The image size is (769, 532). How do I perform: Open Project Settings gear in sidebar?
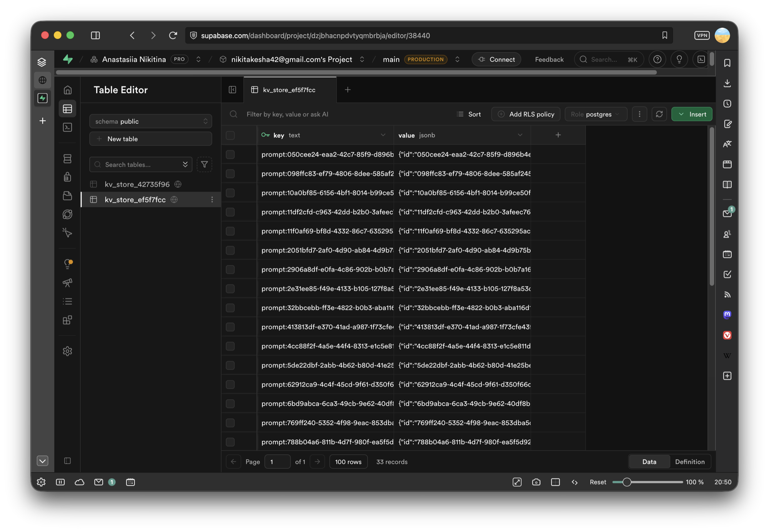click(x=68, y=351)
